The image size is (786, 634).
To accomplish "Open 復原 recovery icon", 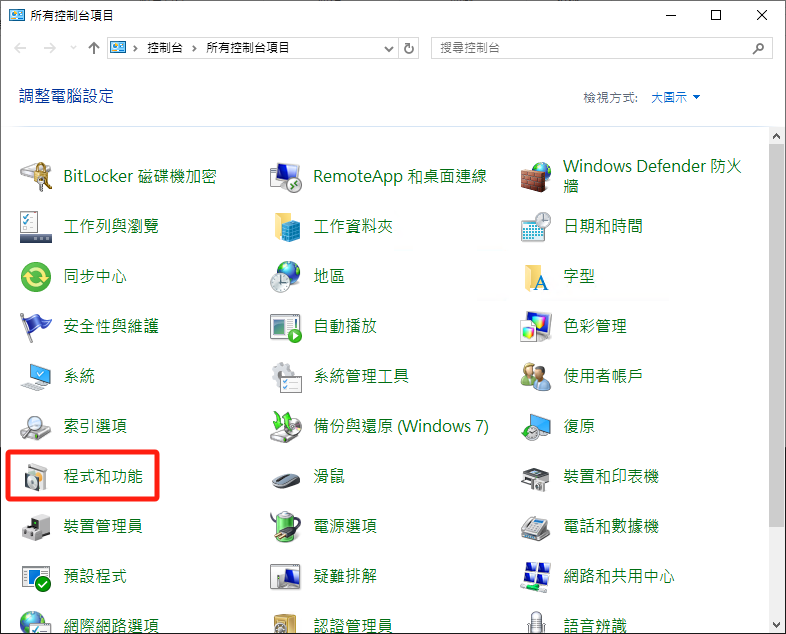I will click(x=535, y=427).
